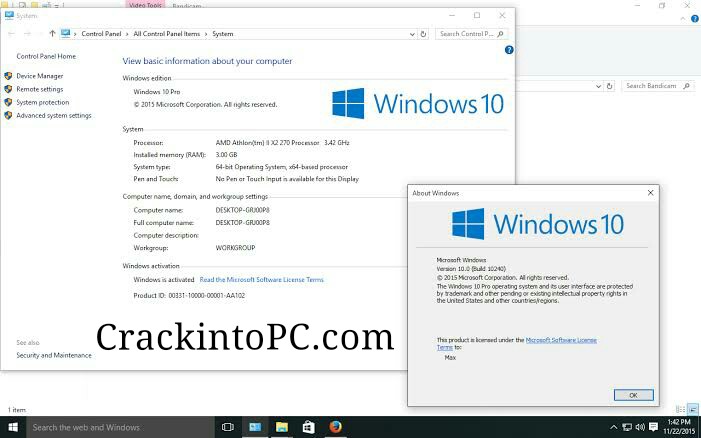Viewport: 701px width, 438px height.
Task: Click the AMD Athlon processor text
Action: (282, 143)
